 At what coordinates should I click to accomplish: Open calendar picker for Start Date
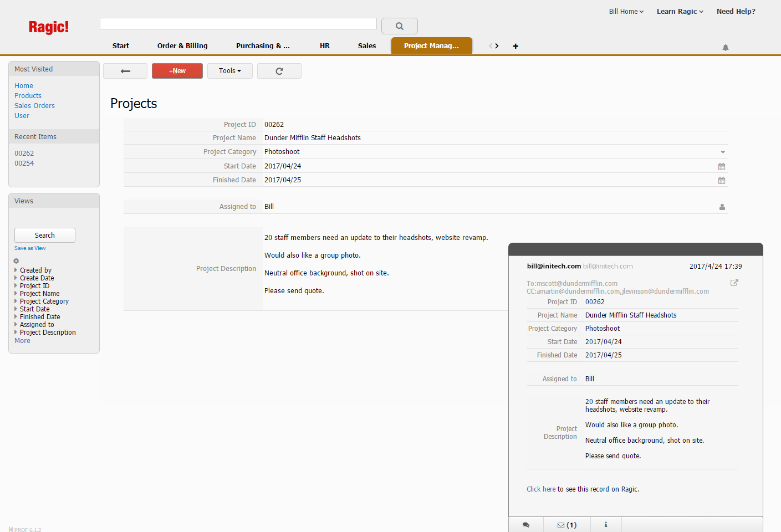coord(722,166)
